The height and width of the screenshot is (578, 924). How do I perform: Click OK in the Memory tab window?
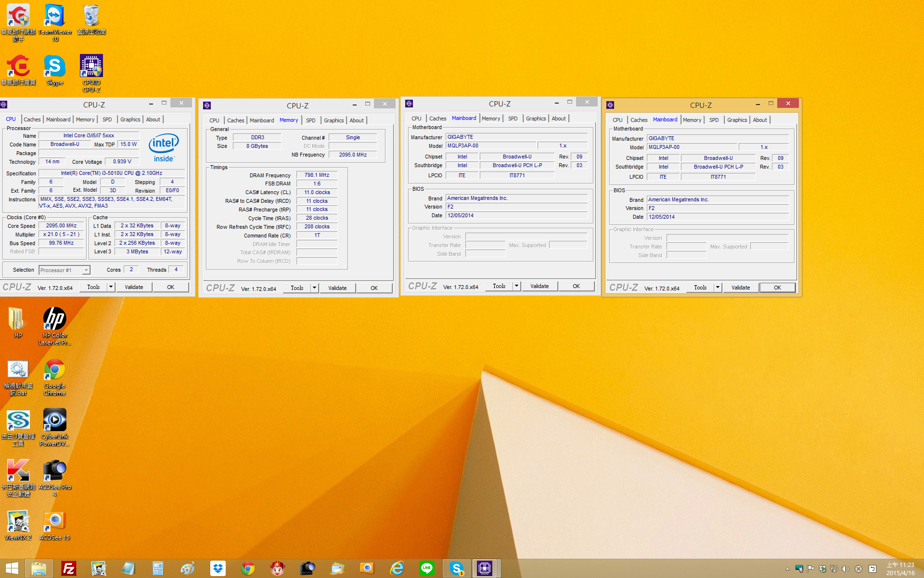click(374, 288)
